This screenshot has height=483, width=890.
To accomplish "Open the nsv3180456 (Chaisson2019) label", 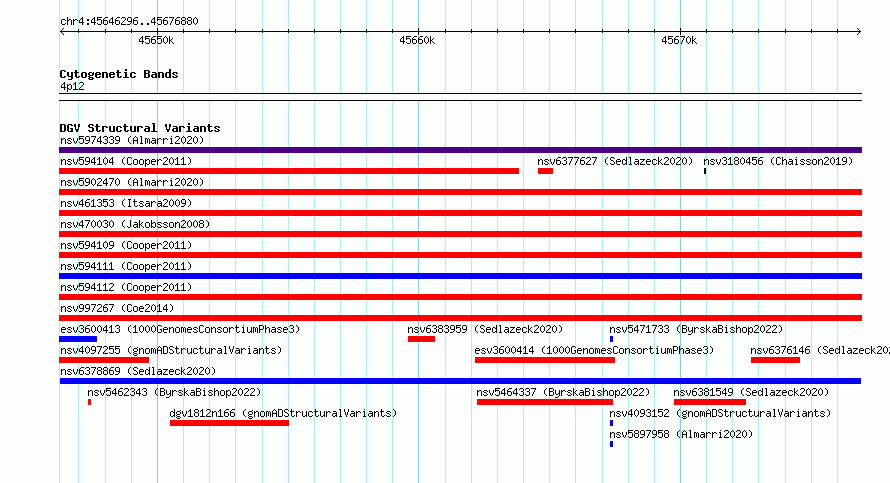I will [778, 161].
